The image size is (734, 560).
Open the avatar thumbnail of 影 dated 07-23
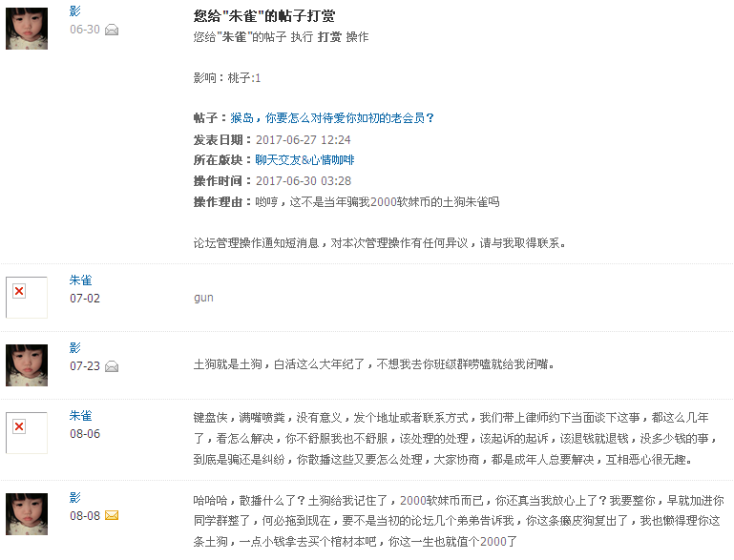coord(27,365)
